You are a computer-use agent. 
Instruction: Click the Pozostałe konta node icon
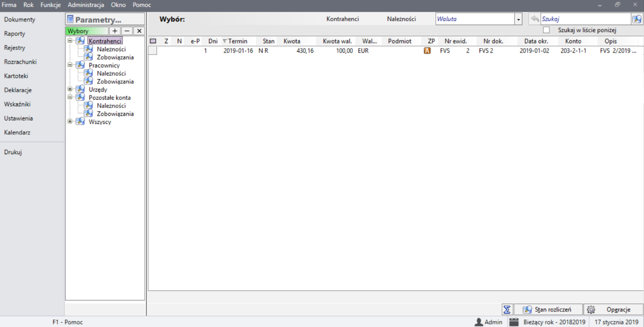(x=81, y=97)
